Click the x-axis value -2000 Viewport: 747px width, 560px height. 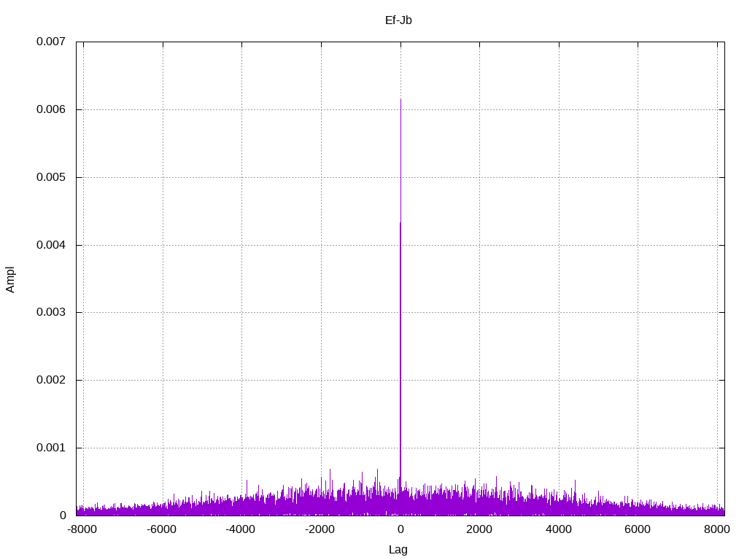pyautogui.click(x=320, y=529)
